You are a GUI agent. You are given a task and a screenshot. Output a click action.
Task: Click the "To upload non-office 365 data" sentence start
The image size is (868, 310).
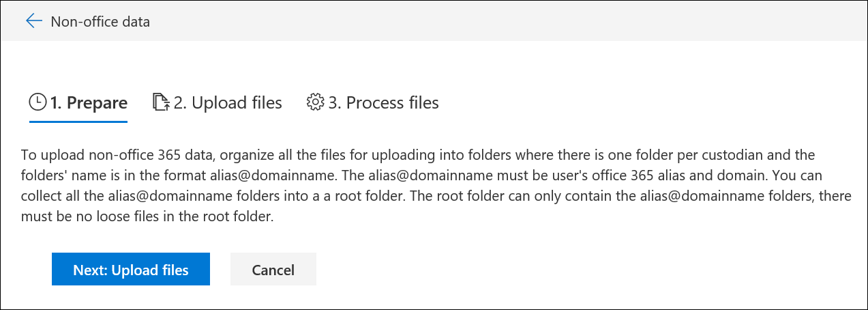point(95,155)
